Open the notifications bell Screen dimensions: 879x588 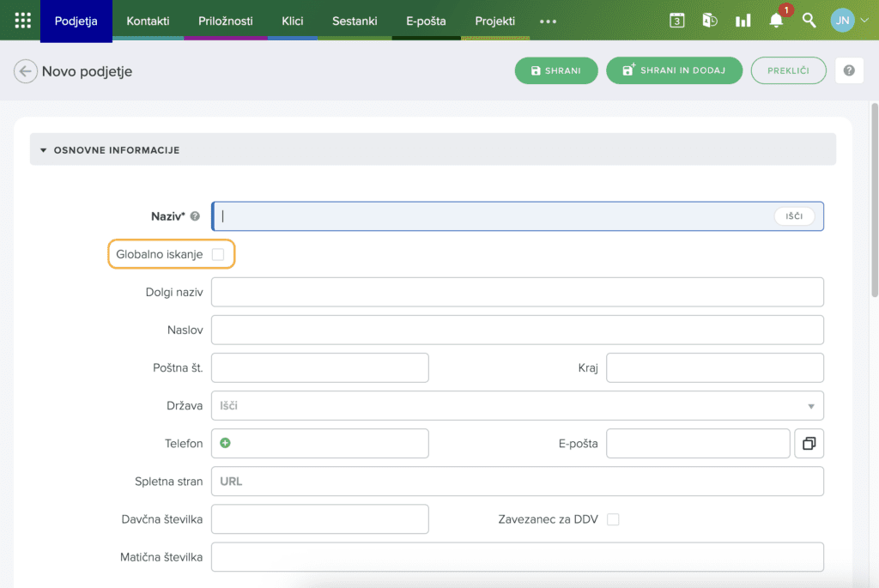pyautogui.click(x=776, y=21)
